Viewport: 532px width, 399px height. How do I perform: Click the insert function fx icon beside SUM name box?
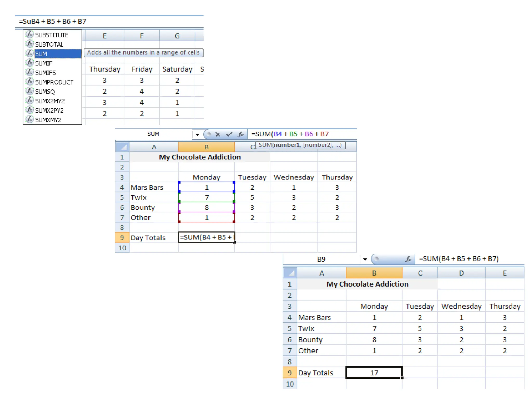click(241, 134)
